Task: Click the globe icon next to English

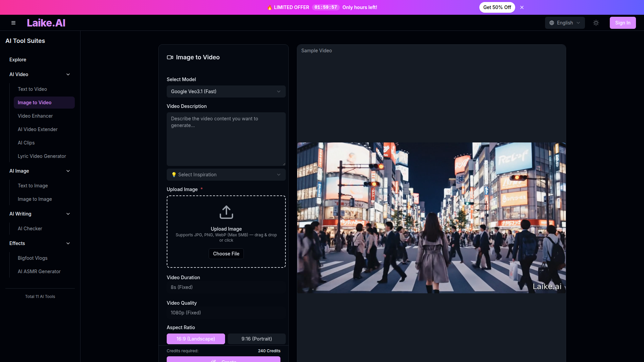Action: tap(552, 22)
